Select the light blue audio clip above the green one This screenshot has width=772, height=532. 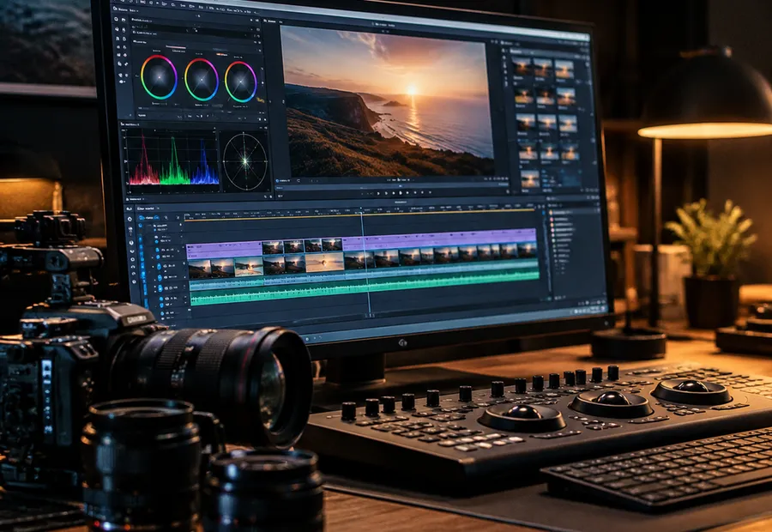(x=364, y=274)
